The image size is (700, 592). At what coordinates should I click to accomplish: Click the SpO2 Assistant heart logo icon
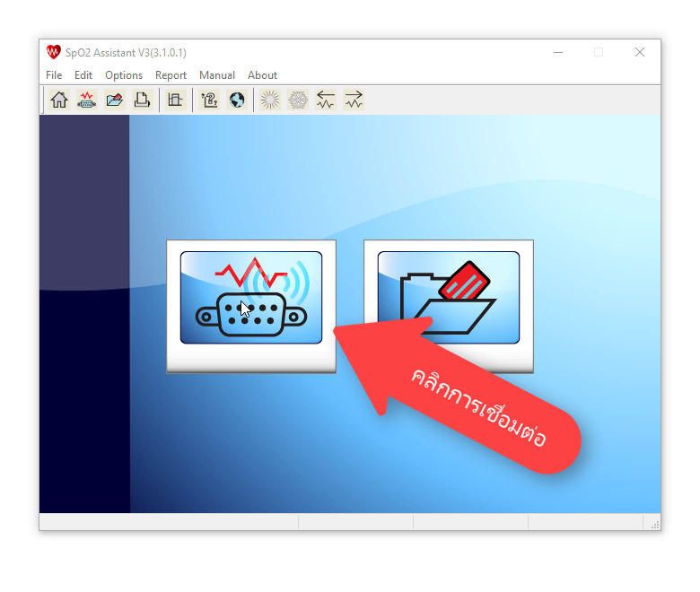pos(54,52)
